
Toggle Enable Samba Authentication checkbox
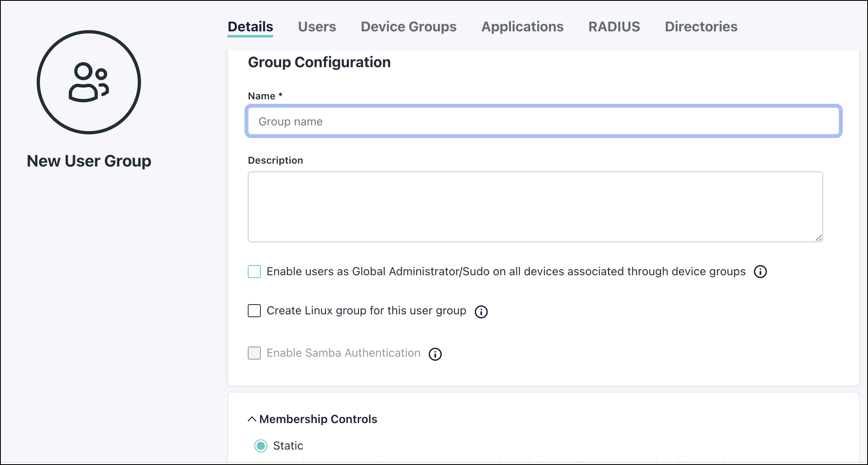[x=254, y=353]
